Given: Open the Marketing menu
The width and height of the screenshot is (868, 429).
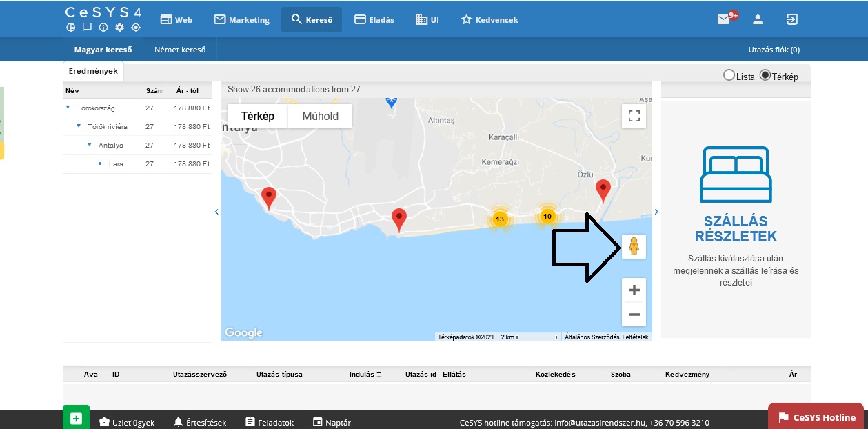Looking at the screenshot, I should 241,20.
